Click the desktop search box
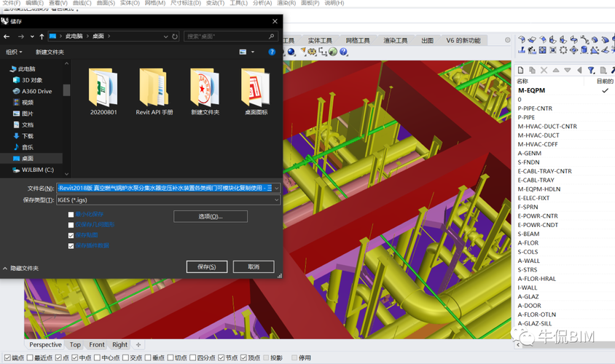Viewport: 615px width, 364px height. pos(230,36)
